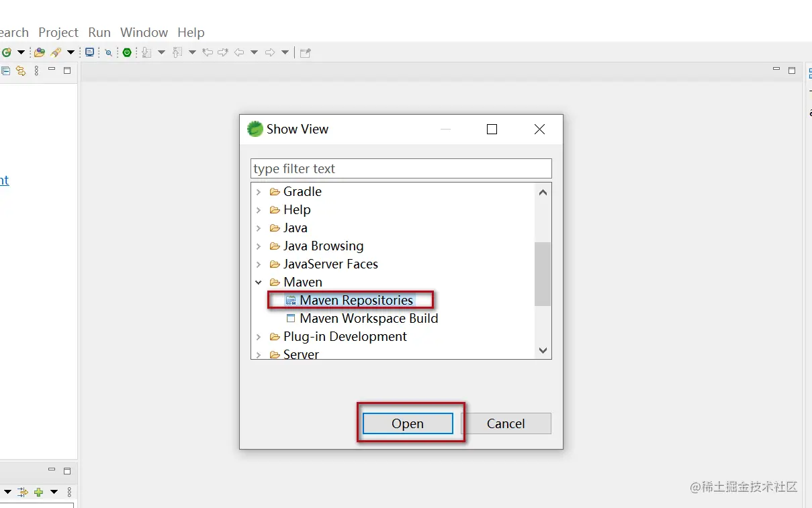Screen dimensions: 812x508
Task: Click the back navigation arrow in toolbar
Action: coord(239,52)
